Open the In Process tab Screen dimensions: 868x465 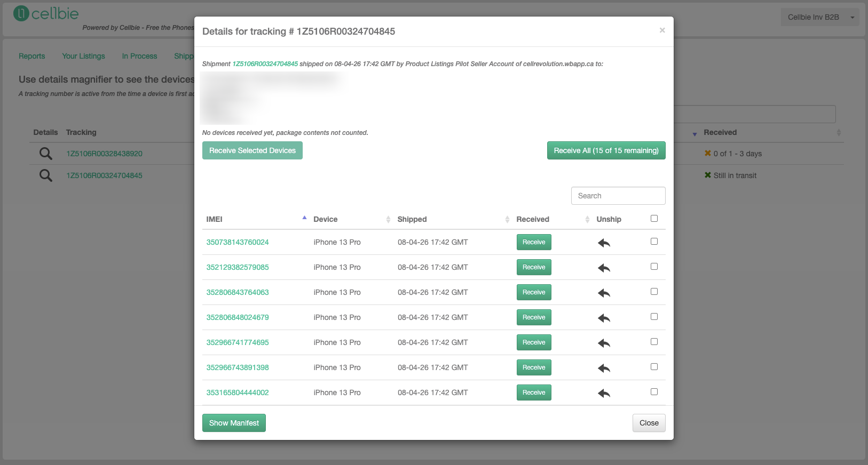pos(139,56)
